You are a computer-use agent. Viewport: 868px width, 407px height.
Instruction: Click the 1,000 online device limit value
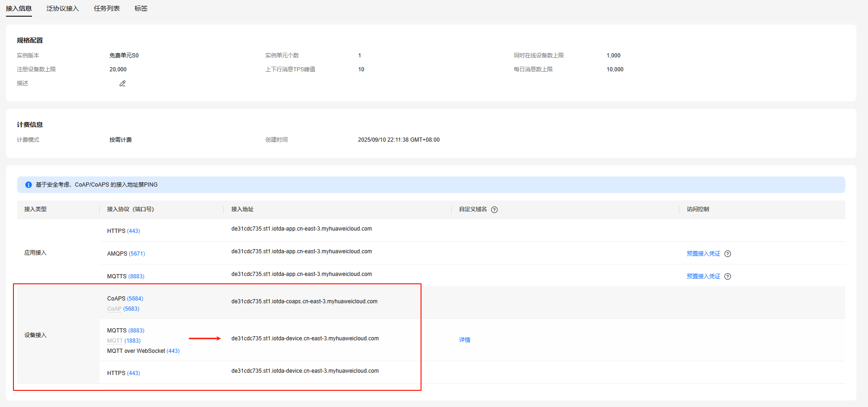(x=613, y=56)
